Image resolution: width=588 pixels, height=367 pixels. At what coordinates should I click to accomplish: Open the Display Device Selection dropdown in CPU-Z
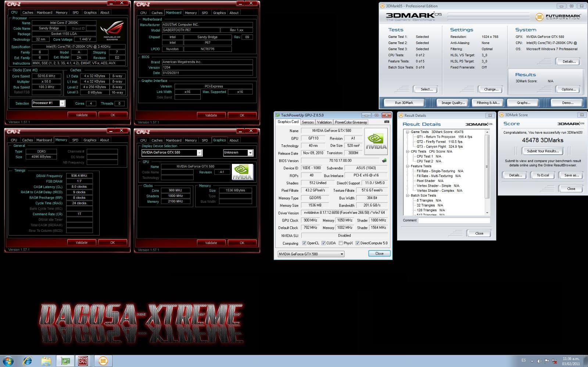tap(199, 153)
